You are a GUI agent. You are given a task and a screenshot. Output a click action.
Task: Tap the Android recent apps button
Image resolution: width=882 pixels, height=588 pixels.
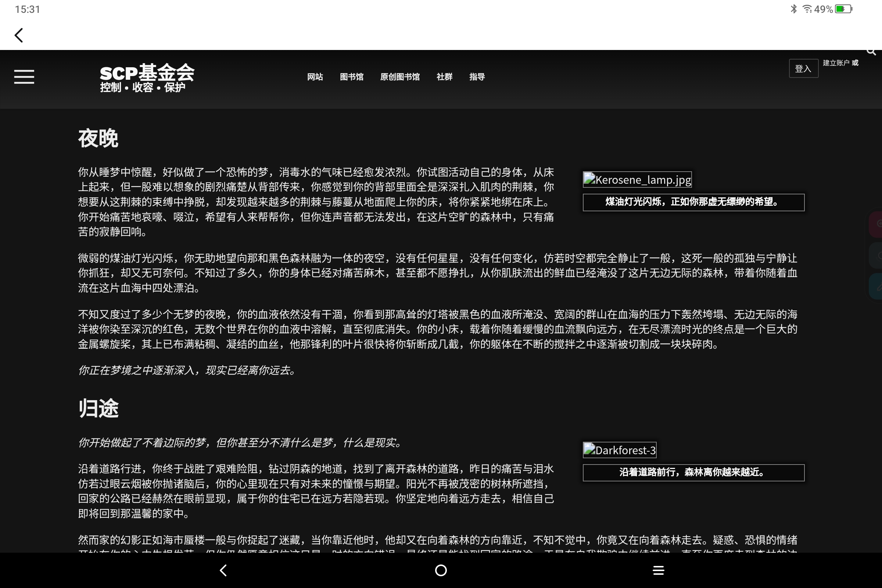click(x=659, y=570)
